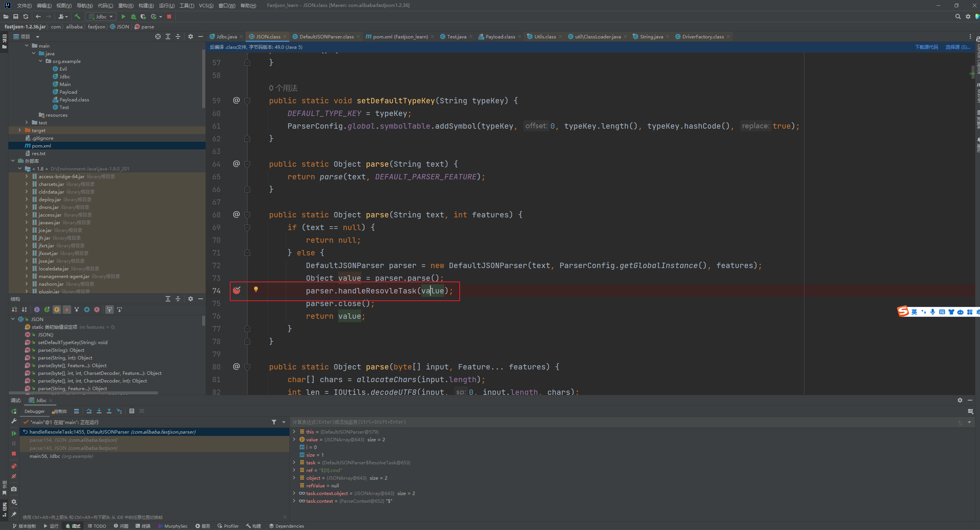Select opened file target icon in project panel
This screenshot has width=980, height=530.
(158, 36)
